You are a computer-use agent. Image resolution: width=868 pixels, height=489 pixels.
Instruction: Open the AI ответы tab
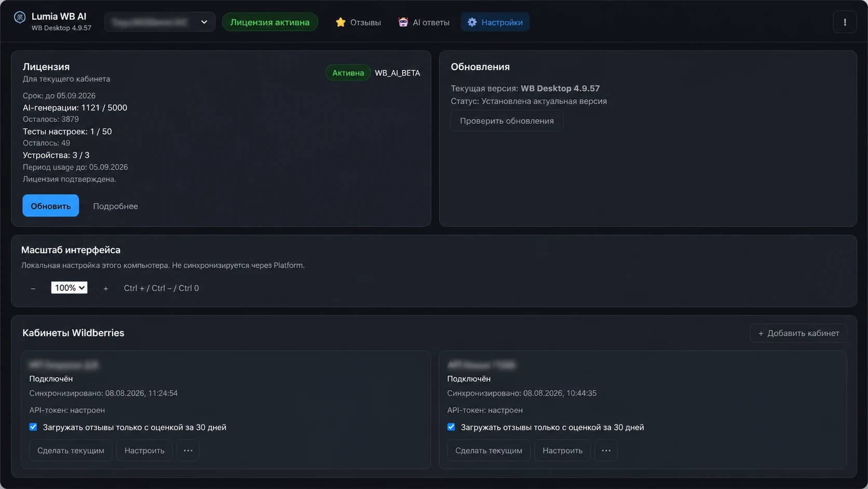tap(424, 22)
